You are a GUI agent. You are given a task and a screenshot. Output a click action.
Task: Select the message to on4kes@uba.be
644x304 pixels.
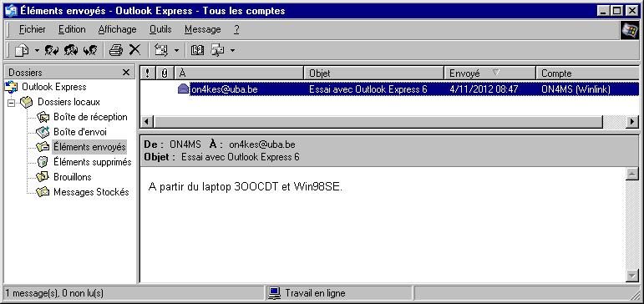pos(389,89)
